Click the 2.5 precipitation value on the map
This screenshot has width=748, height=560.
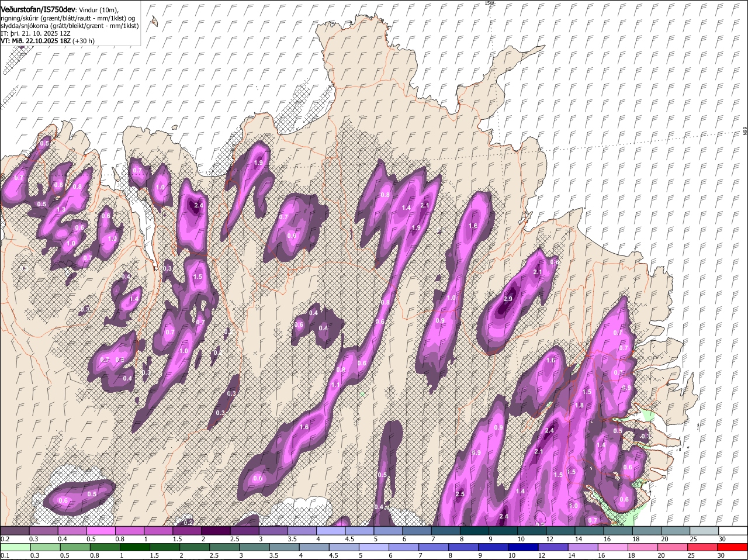click(459, 494)
